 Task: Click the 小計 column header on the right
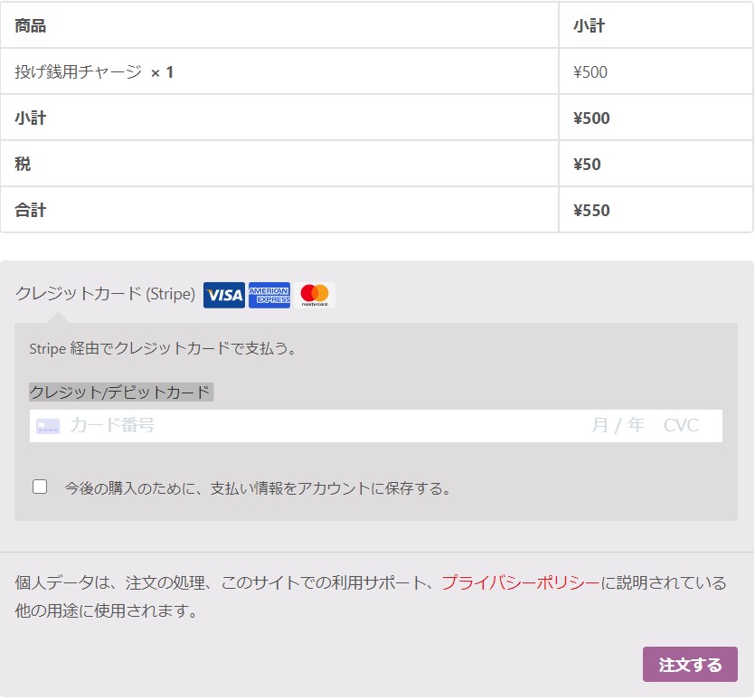click(589, 25)
